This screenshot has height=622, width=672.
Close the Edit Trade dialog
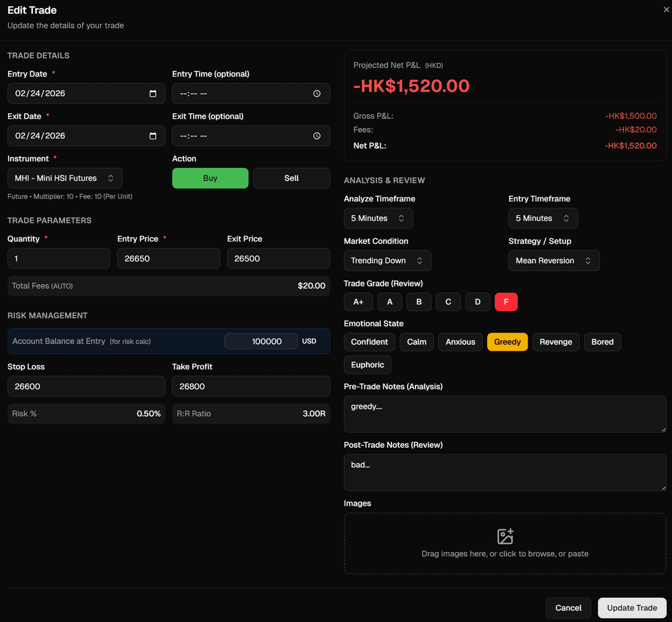pyautogui.click(x=666, y=9)
